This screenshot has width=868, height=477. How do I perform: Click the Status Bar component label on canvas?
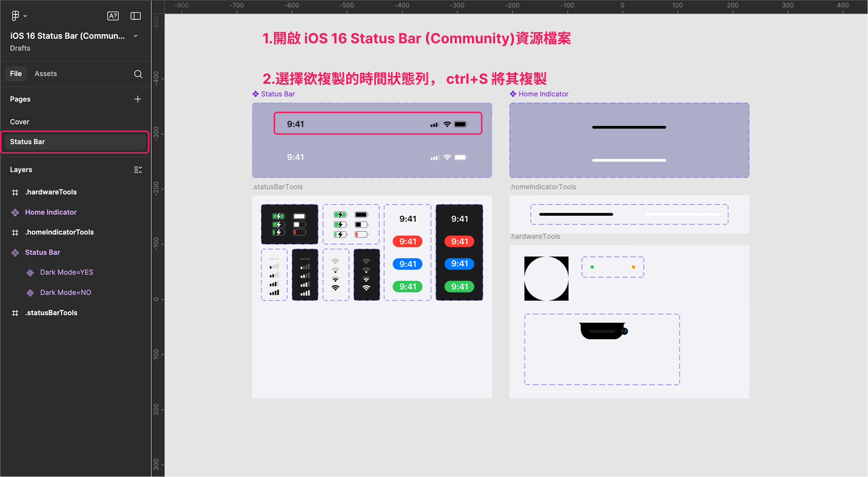click(277, 94)
